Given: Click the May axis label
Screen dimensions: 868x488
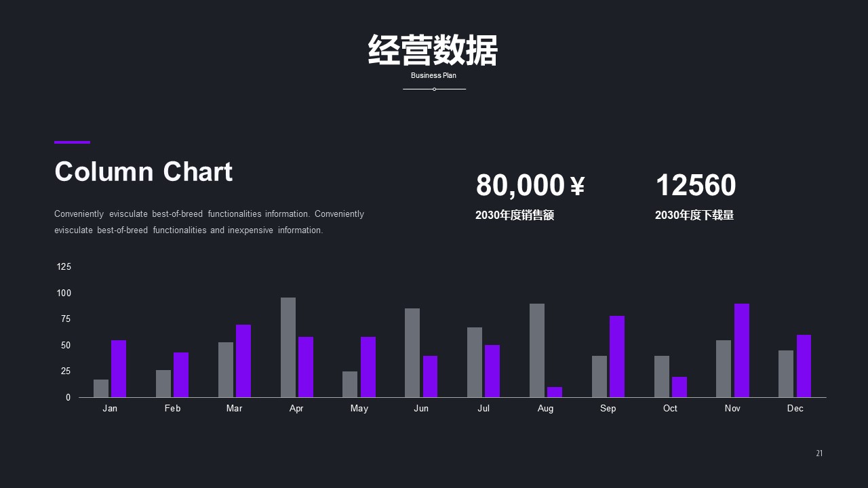Looking at the screenshot, I should 359,408.
